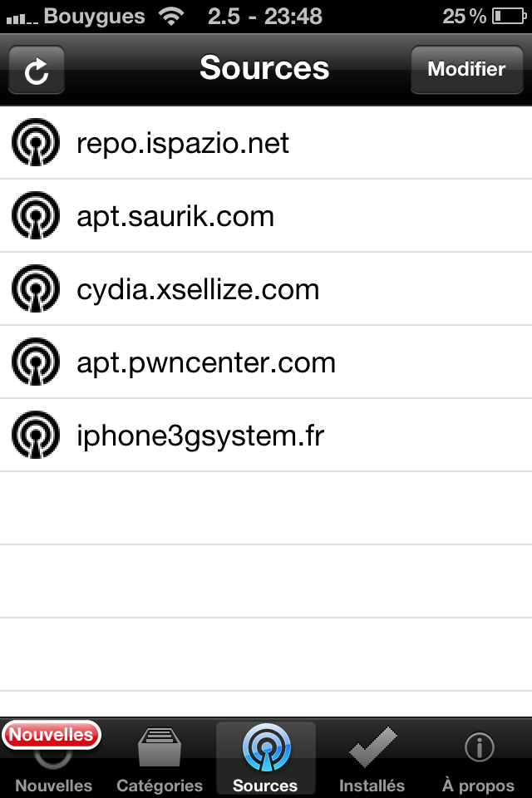Tap the battery indicator in status bar

[509, 17]
